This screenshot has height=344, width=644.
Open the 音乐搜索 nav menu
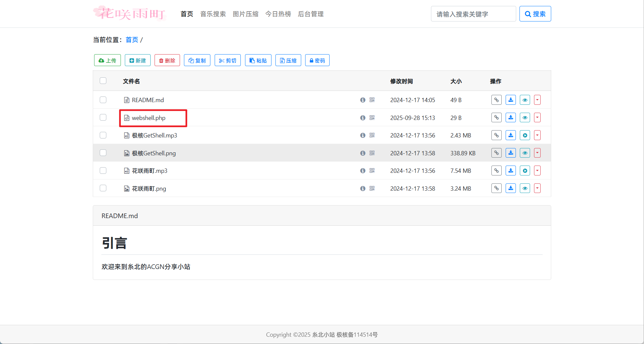tap(213, 14)
